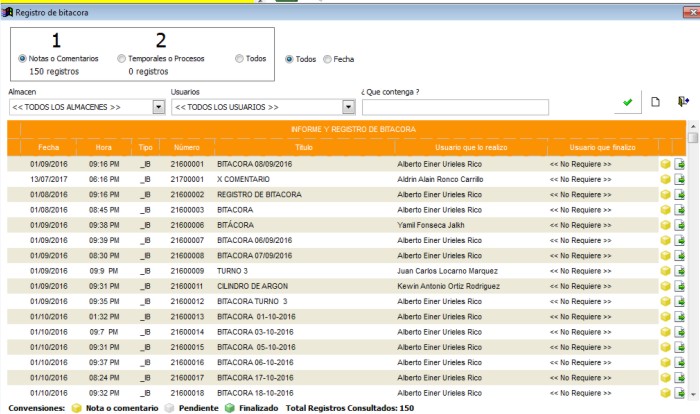The height and width of the screenshot is (414, 700).
Task: Select Temporales o Procesos radio button
Action: [121, 59]
